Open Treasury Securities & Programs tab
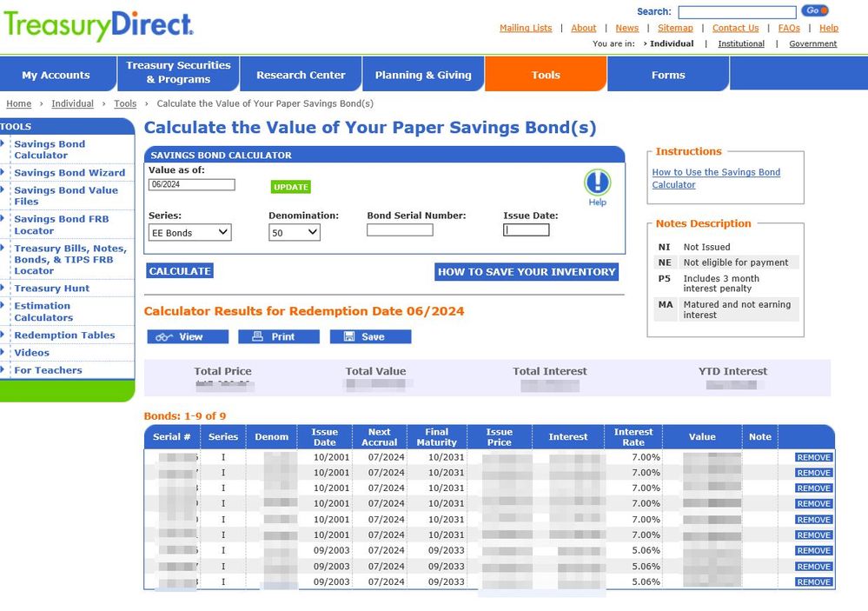Image resolution: width=868 pixels, height=611 pixels. [178, 72]
